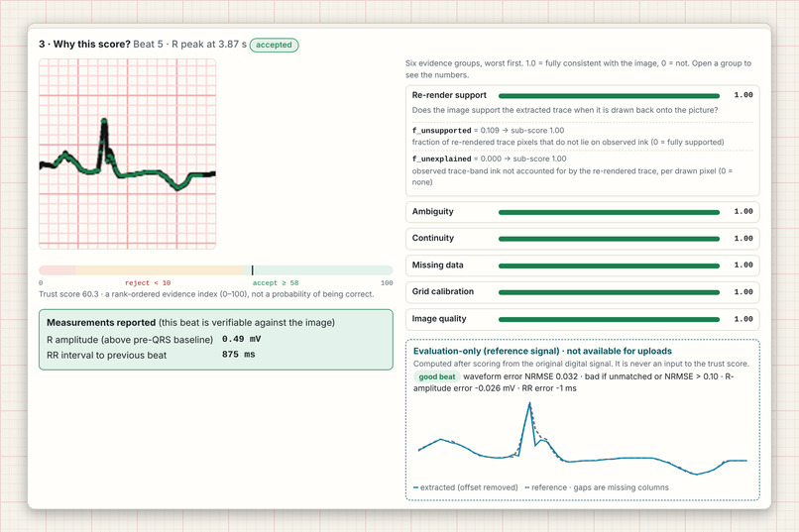The width and height of the screenshot is (799, 532).
Task: Click the 'extracted (offset removed)' legend entry
Action: [x=465, y=487]
